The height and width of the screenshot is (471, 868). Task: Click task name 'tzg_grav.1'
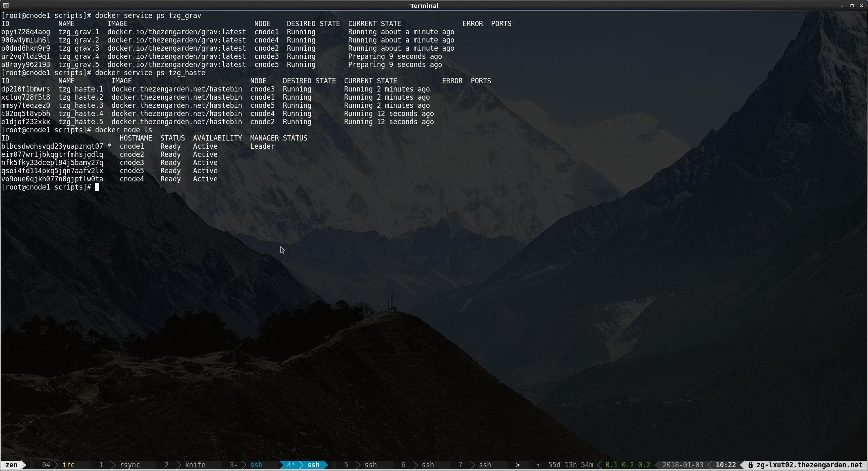pos(79,32)
